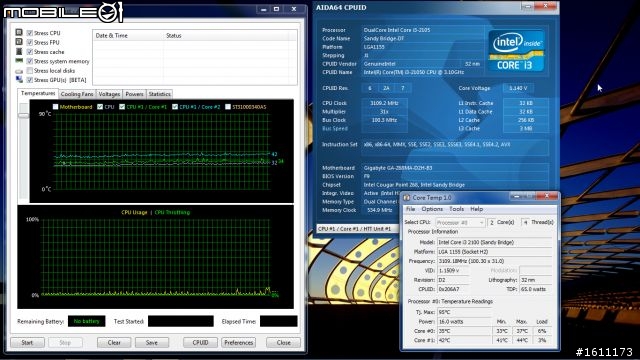Click the Intel Core i3 logo in AIDA64 CPUID

[x=516, y=51]
